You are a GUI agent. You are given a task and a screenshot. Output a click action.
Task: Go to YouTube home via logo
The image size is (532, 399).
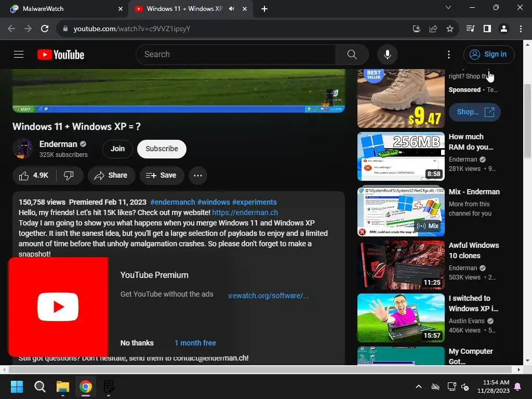click(x=61, y=55)
